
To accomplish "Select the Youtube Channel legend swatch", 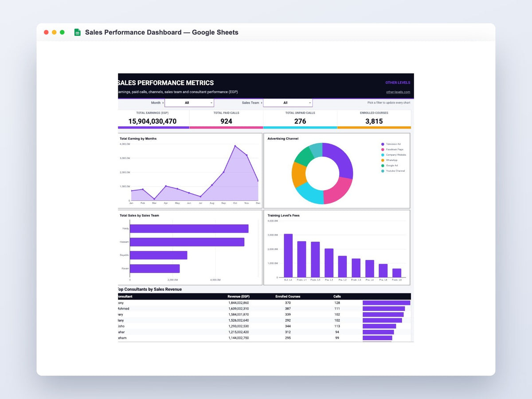I will click(383, 171).
